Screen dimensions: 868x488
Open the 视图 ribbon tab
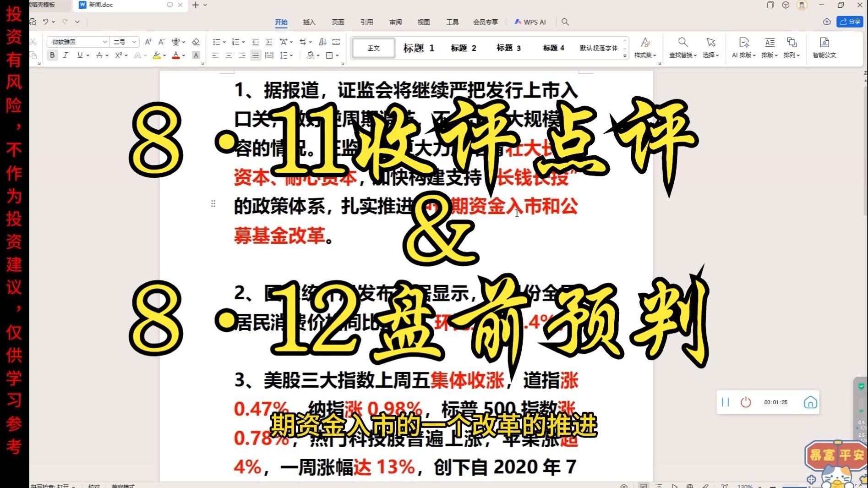pyautogui.click(x=424, y=22)
